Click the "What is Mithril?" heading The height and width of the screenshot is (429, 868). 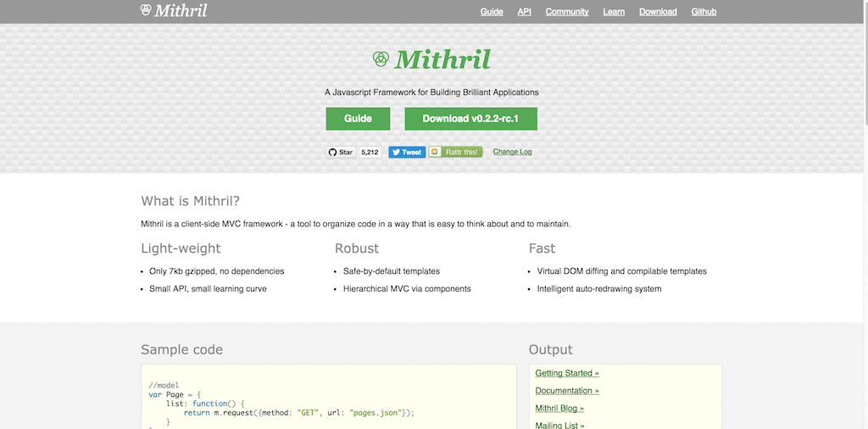click(x=191, y=200)
